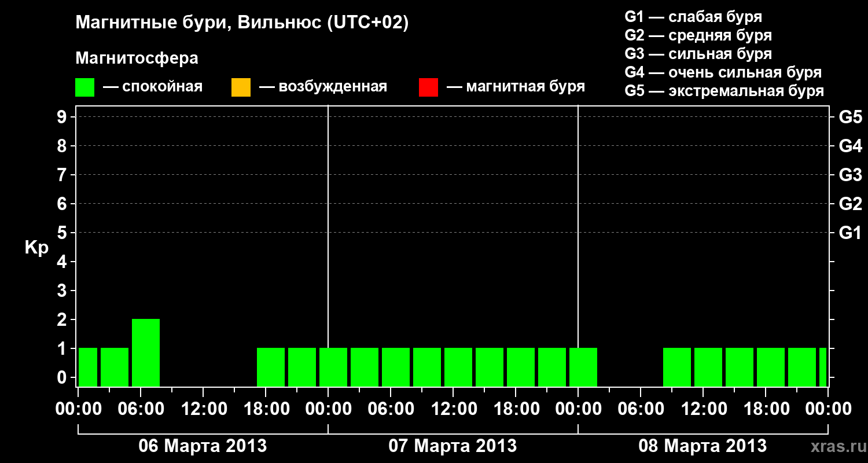
Task: Click the G4 label on the right axis
Action: tap(850, 146)
